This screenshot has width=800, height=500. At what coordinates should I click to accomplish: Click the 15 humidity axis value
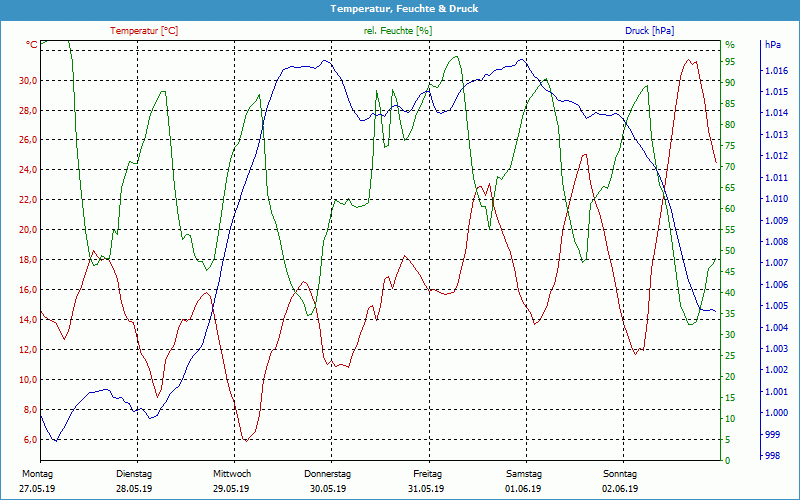730,397
